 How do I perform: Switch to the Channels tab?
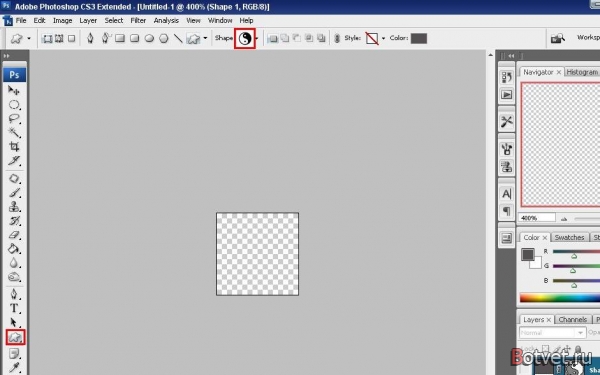[x=572, y=320]
